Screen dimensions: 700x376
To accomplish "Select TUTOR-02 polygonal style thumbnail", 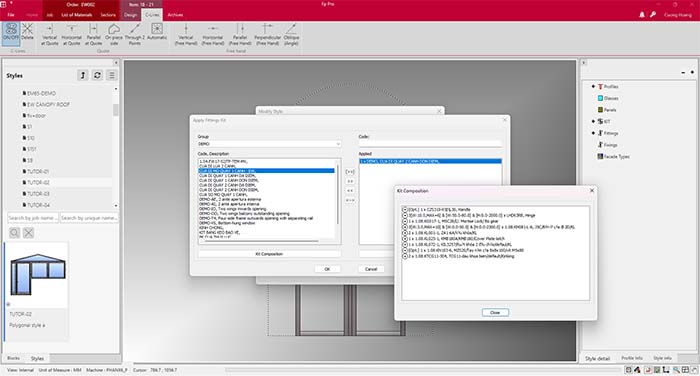I will tap(38, 275).
